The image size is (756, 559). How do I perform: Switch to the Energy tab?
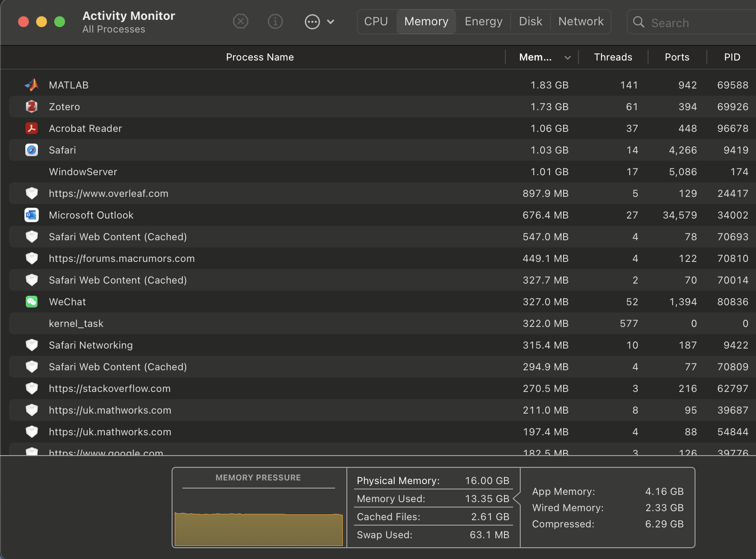click(x=483, y=22)
